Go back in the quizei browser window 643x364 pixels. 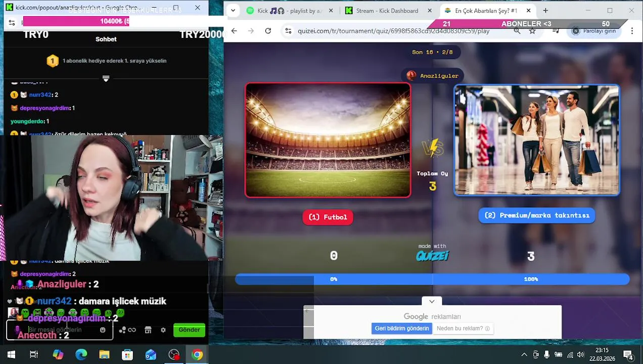(234, 31)
